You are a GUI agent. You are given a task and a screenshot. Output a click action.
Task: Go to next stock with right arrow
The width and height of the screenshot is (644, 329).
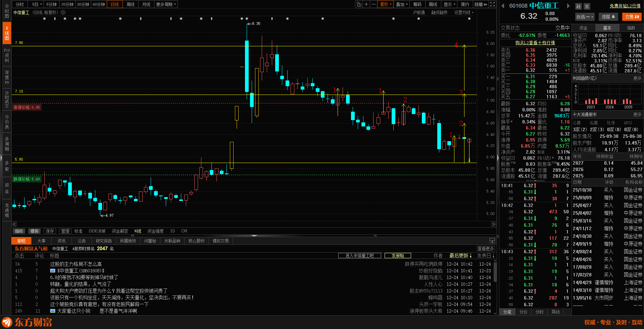[568, 6]
